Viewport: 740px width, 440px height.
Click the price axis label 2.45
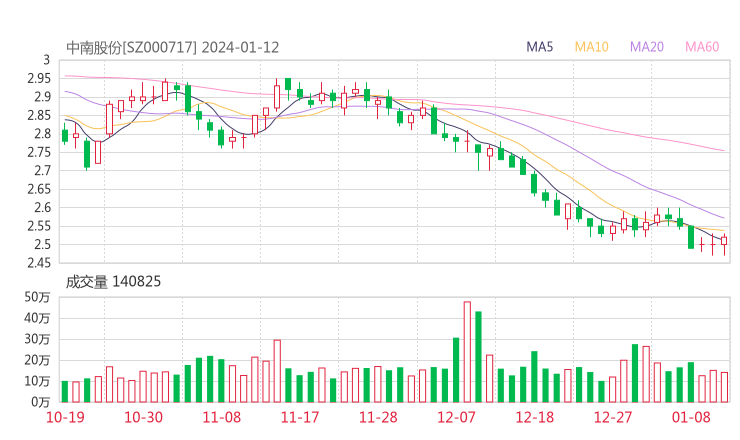click(39, 263)
